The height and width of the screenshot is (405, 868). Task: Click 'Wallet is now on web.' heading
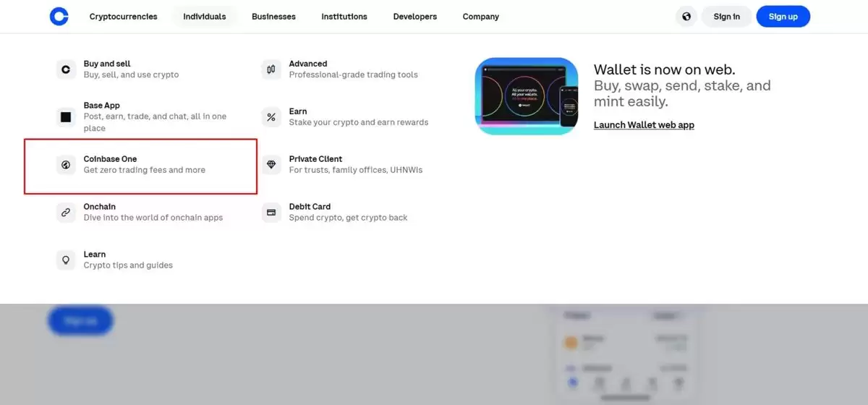pyautogui.click(x=665, y=69)
